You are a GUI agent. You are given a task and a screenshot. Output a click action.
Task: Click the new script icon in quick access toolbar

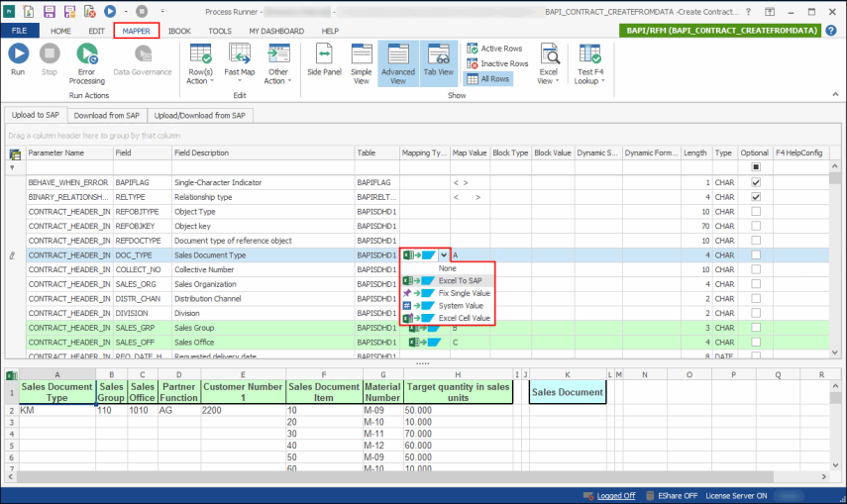[28, 11]
